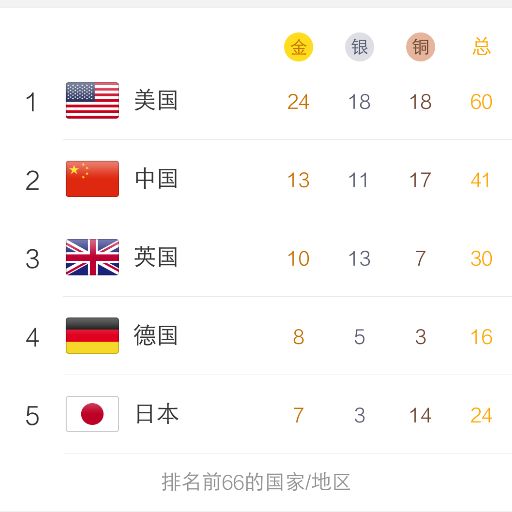Select the bronze medal 铜 icon
512x512 pixels.
click(420, 47)
